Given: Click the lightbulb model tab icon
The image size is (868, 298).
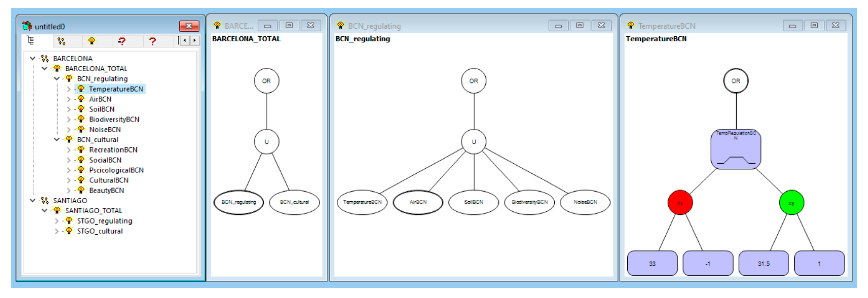Looking at the screenshot, I should point(92,41).
